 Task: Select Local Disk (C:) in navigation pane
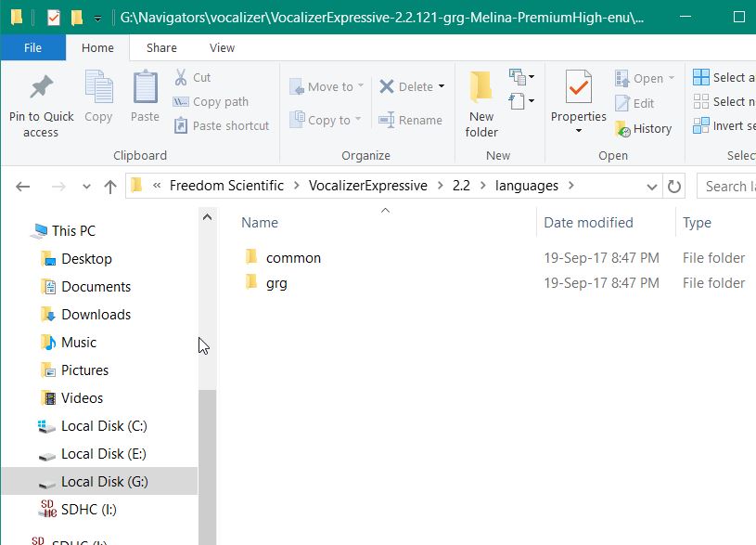point(104,426)
